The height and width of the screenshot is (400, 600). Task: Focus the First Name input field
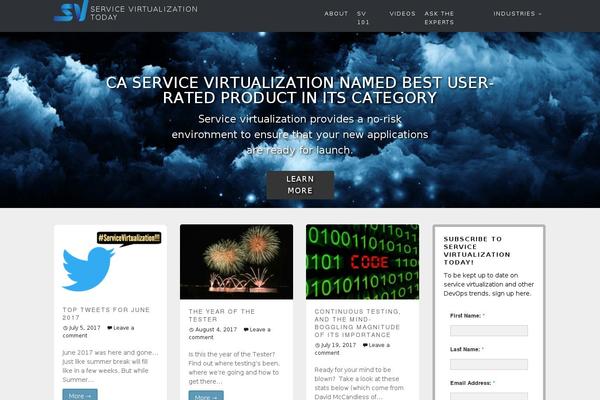click(489, 331)
